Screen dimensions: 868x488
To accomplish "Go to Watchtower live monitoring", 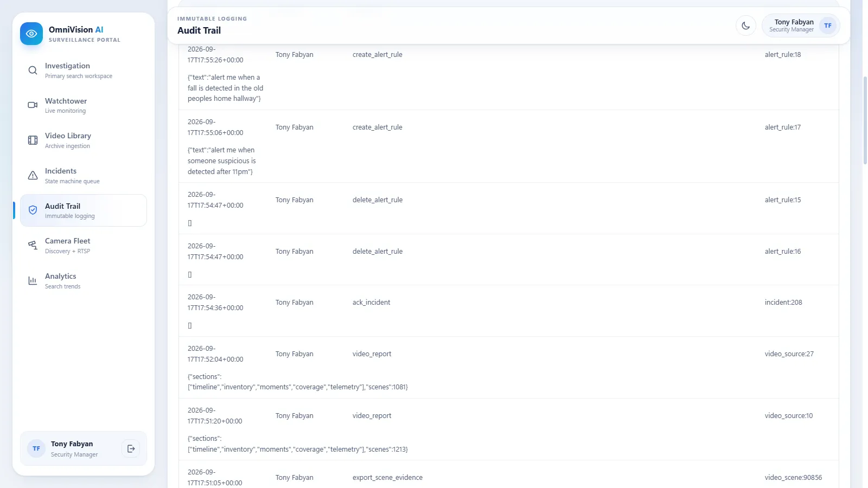I will tap(84, 105).
